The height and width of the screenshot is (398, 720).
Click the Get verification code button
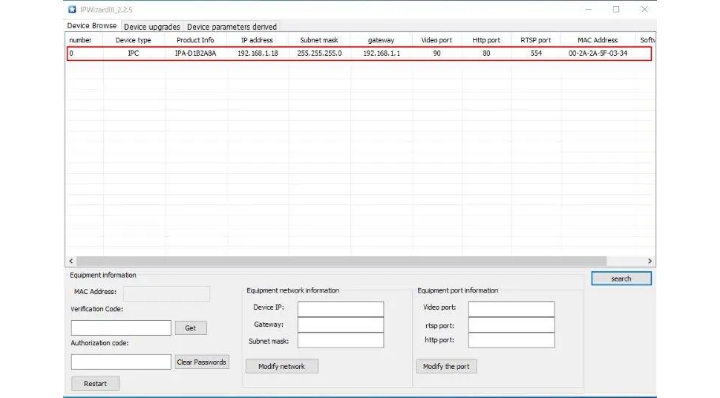coord(191,328)
